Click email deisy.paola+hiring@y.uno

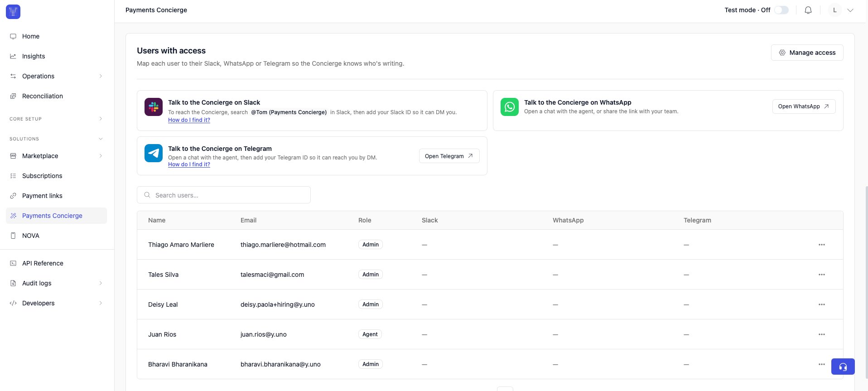tap(278, 304)
